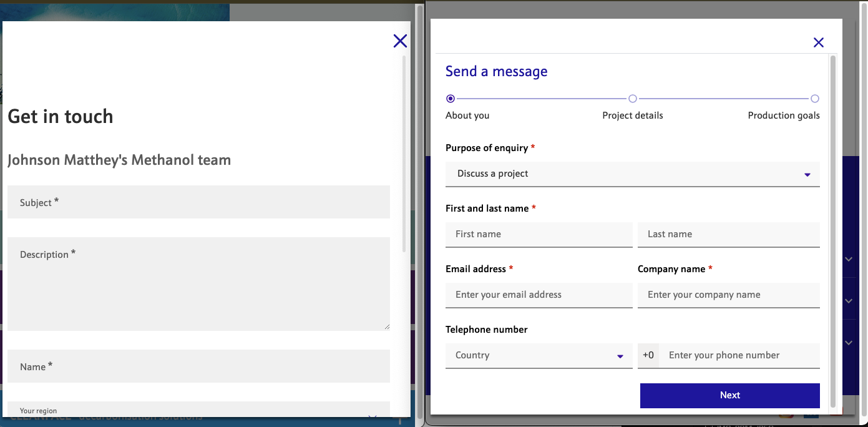Screen dimensions: 868x427
Task: Click the Subject input field
Action: [198, 202]
